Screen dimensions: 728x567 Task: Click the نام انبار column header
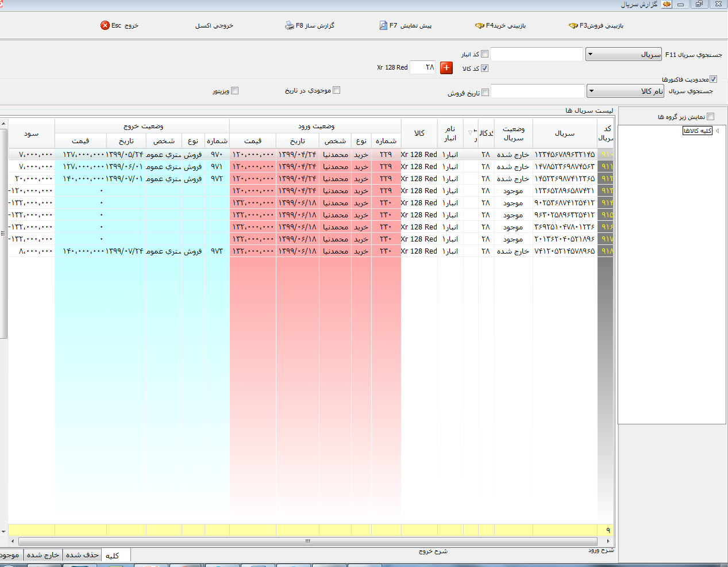point(450,133)
